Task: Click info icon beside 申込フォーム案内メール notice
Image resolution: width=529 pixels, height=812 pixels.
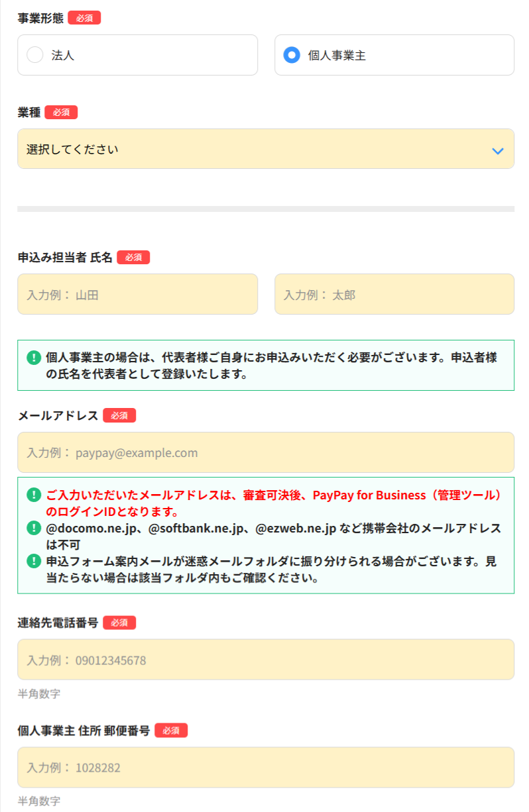Action: [x=34, y=562]
